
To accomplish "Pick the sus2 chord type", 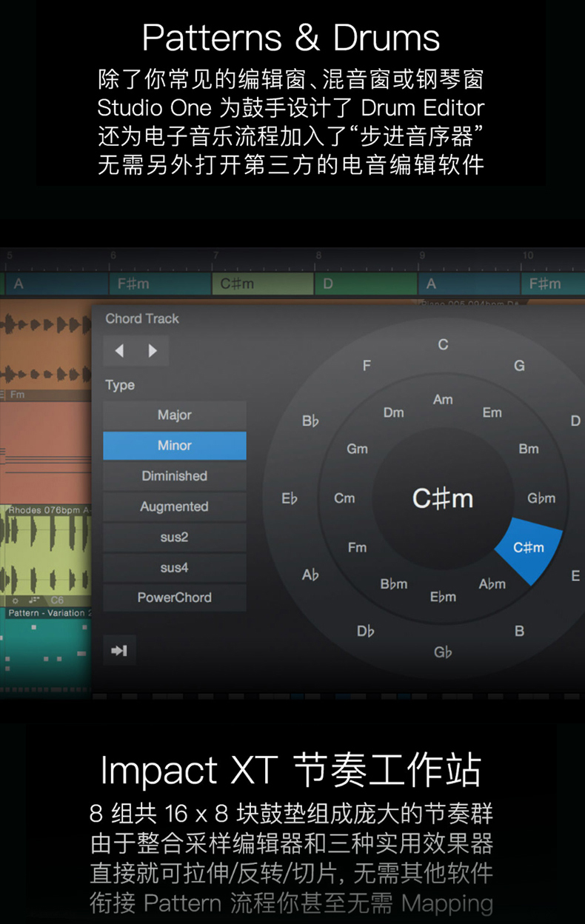I will click(175, 537).
